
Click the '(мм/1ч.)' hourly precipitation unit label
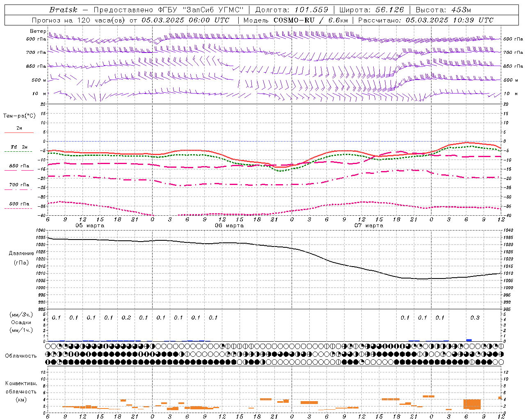point(21,330)
